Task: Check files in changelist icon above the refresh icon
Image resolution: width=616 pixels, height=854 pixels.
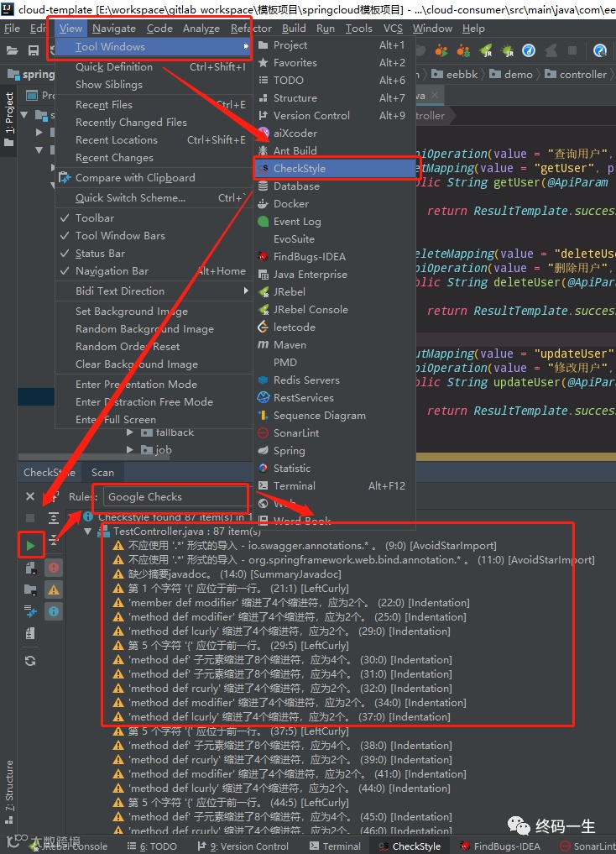Action: (x=30, y=633)
